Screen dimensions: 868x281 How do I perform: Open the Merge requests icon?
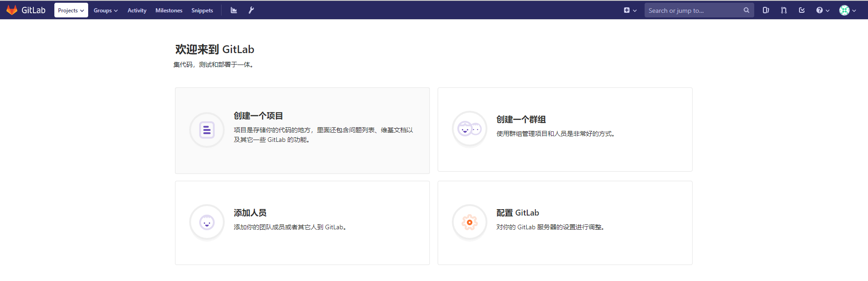pos(783,10)
